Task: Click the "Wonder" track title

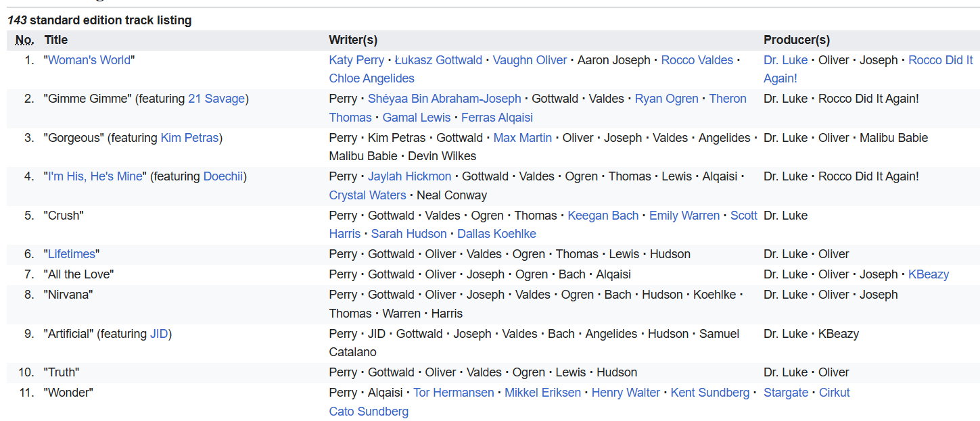Action: click(x=68, y=393)
